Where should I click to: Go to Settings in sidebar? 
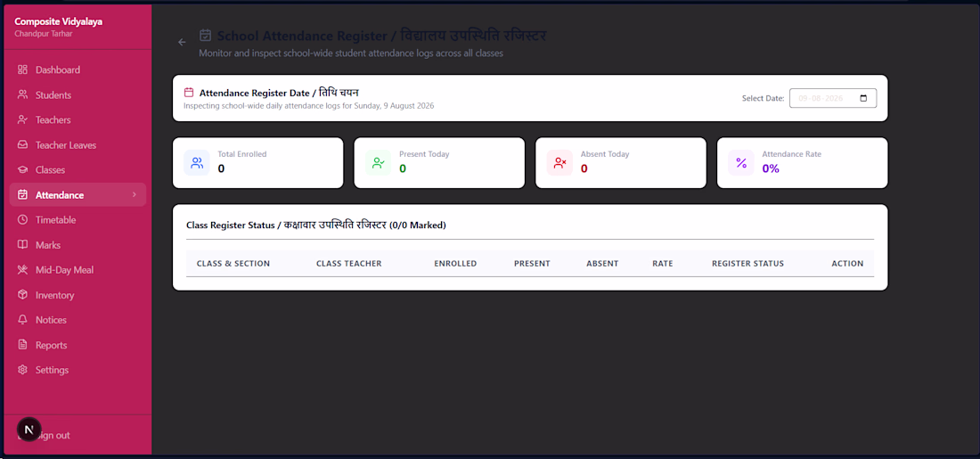click(x=78, y=370)
